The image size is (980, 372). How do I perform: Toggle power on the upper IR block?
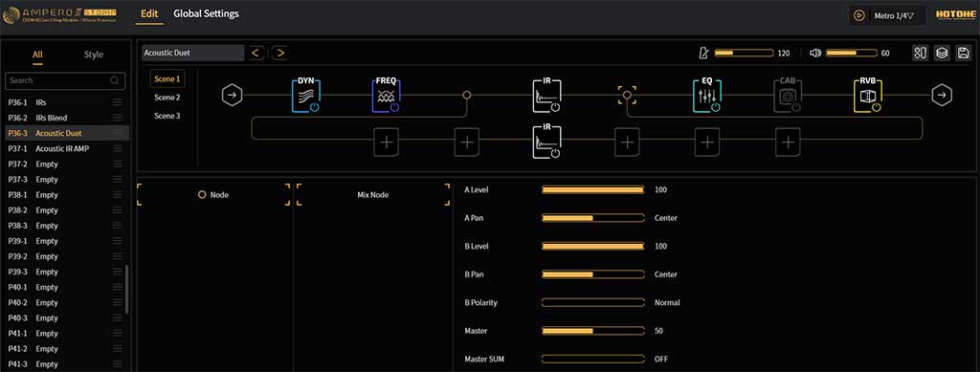coord(555,107)
